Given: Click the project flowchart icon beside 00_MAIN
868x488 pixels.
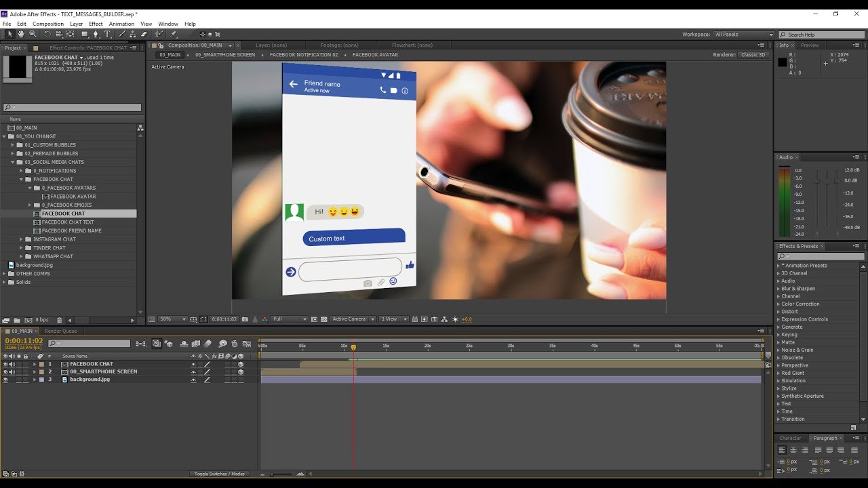Looking at the screenshot, I should tap(140, 127).
